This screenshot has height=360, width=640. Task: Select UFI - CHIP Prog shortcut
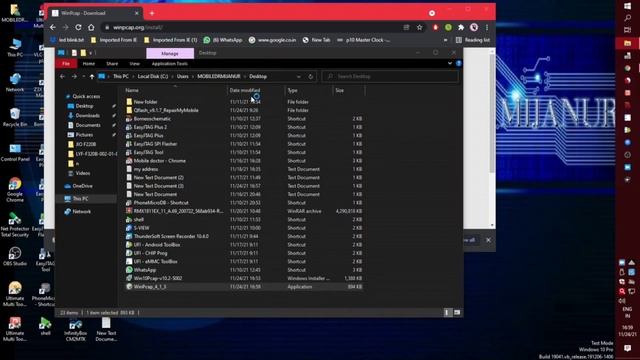coord(244,253)
